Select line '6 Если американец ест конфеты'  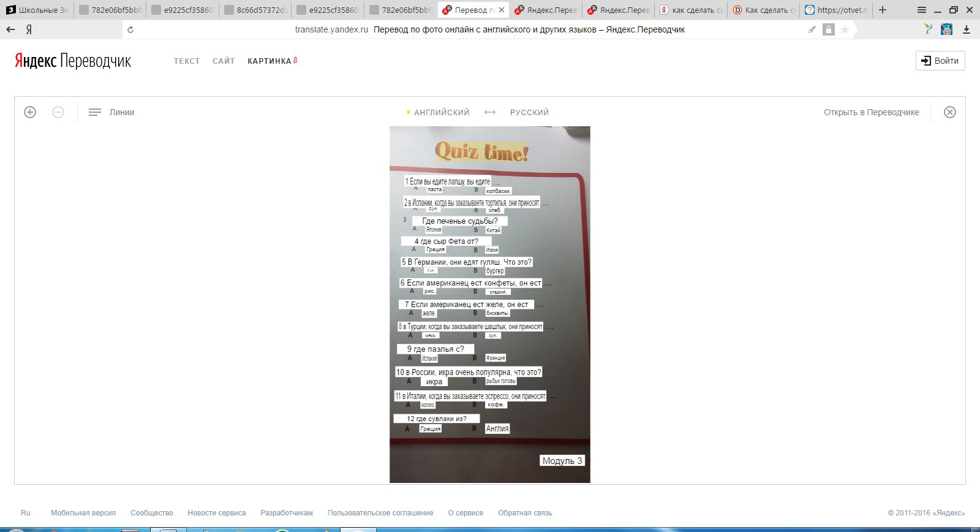pyautogui.click(x=471, y=283)
